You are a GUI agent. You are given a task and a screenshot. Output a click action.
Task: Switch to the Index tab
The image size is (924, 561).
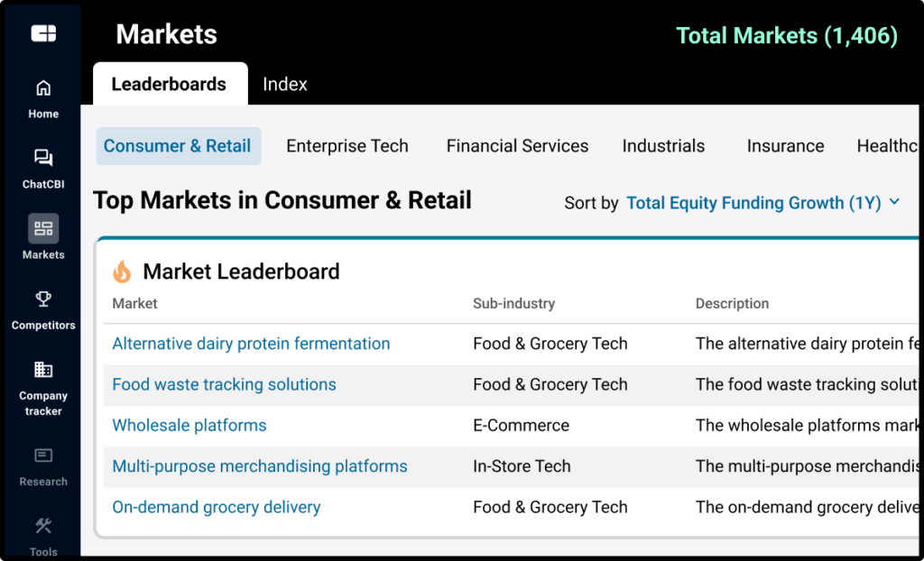point(285,84)
